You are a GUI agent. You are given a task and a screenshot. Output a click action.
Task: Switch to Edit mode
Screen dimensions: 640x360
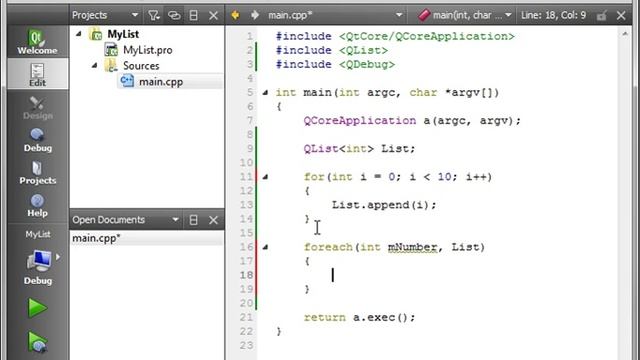click(37, 74)
